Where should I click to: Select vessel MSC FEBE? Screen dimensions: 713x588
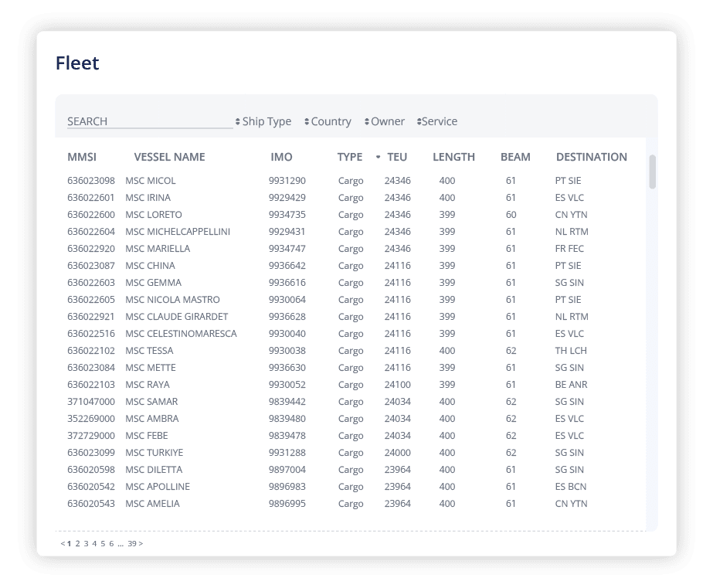[x=147, y=436]
